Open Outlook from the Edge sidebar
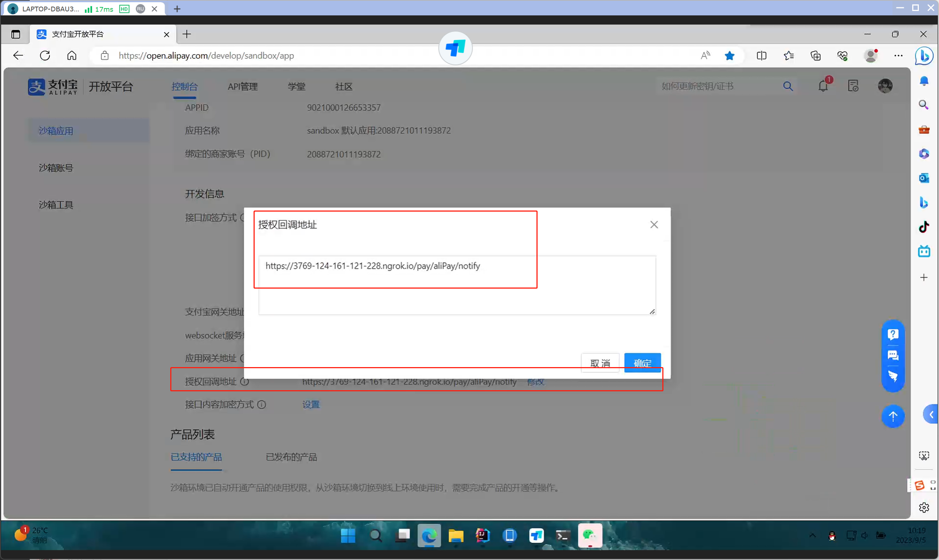Viewport: 939px width, 560px height. (x=924, y=178)
